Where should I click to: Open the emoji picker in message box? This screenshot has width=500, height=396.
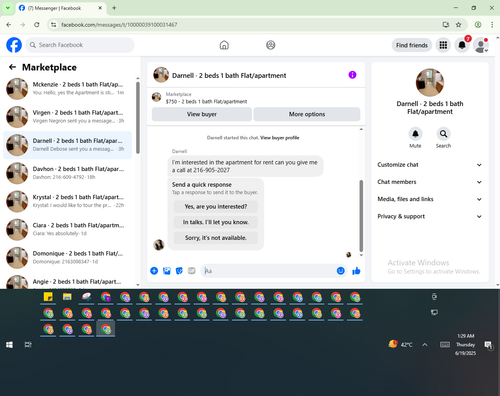340,271
